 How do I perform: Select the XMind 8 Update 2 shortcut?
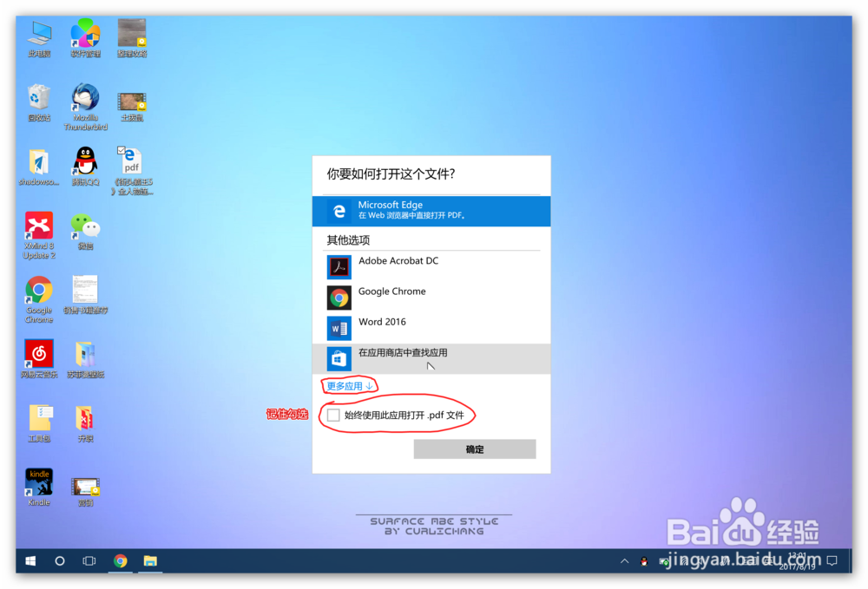[x=39, y=236]
